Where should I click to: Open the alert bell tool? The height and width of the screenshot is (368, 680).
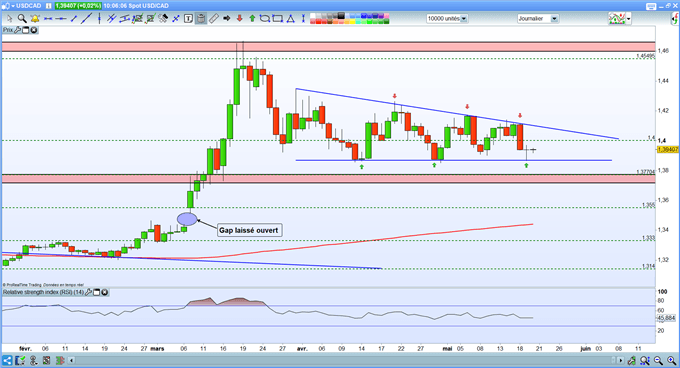35,19
